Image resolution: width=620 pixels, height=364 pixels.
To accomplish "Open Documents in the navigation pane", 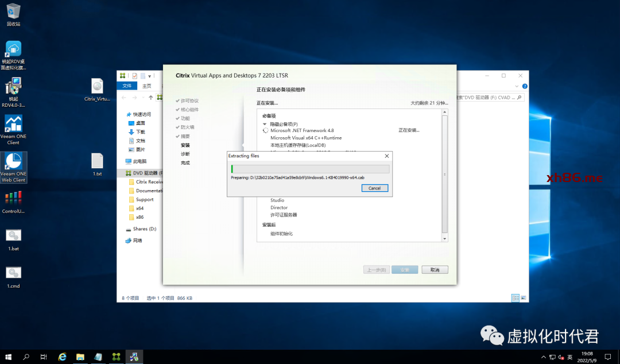I will 137,141.
